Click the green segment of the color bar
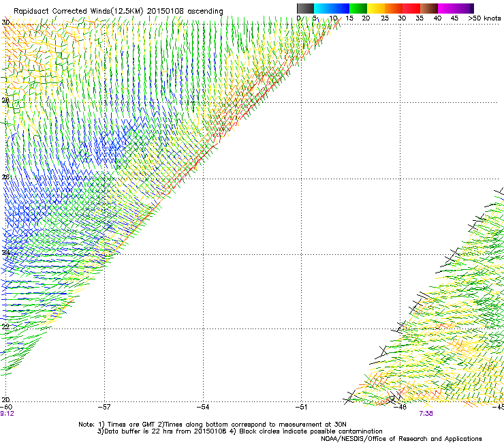Image resolution: width=504 pixels, height=443 pixels. click(x=358, y=8)
